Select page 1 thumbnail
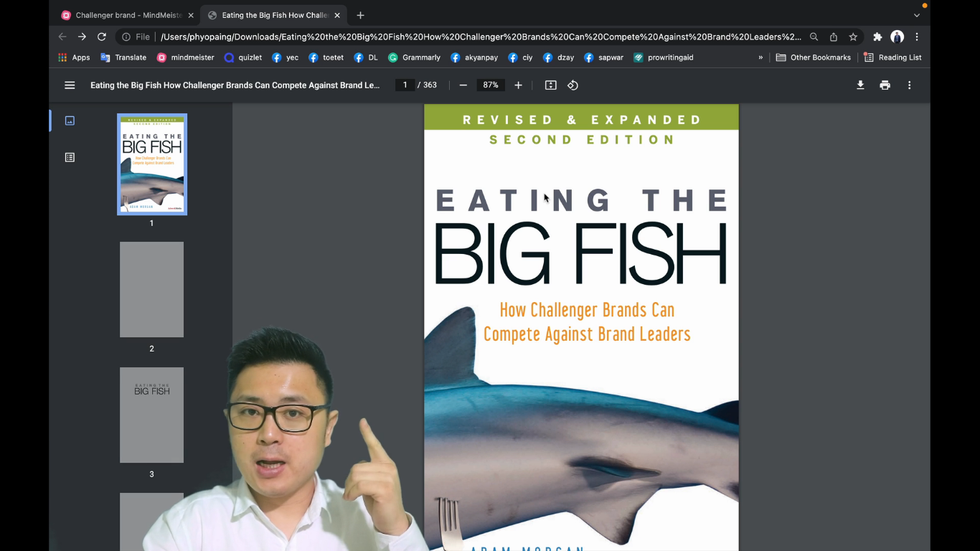This screenshot has height=551, width=980. coord(152,164)
